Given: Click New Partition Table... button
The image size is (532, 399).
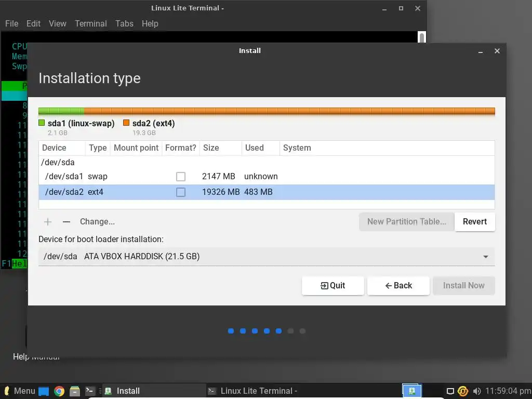Looking at the screenshot, I should (x=406, y=221).
